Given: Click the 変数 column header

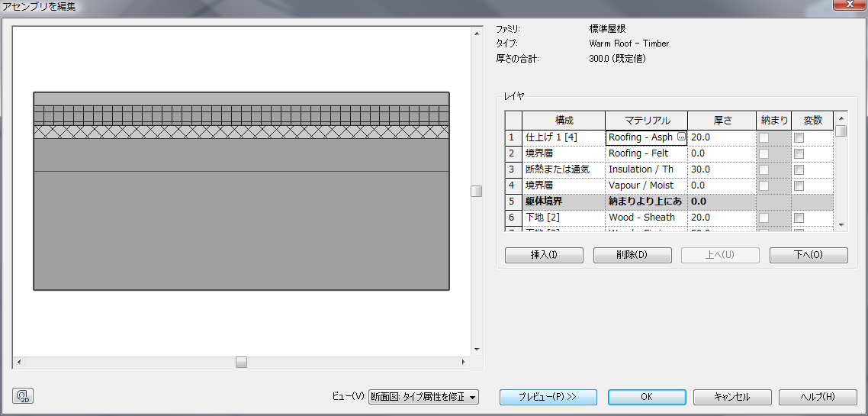Looking at the screenshot, I should point(812,120).
